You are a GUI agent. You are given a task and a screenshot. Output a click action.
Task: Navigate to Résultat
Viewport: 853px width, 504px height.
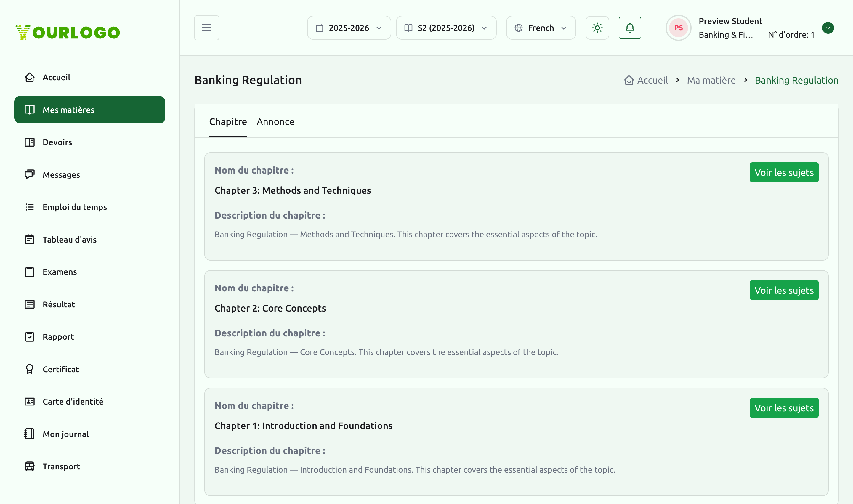click(x=90, y=304)
